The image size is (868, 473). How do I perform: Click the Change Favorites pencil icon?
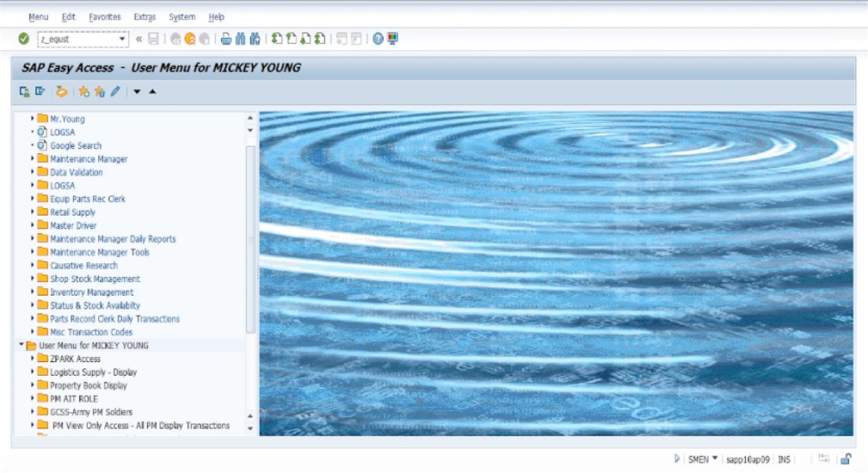115,91
